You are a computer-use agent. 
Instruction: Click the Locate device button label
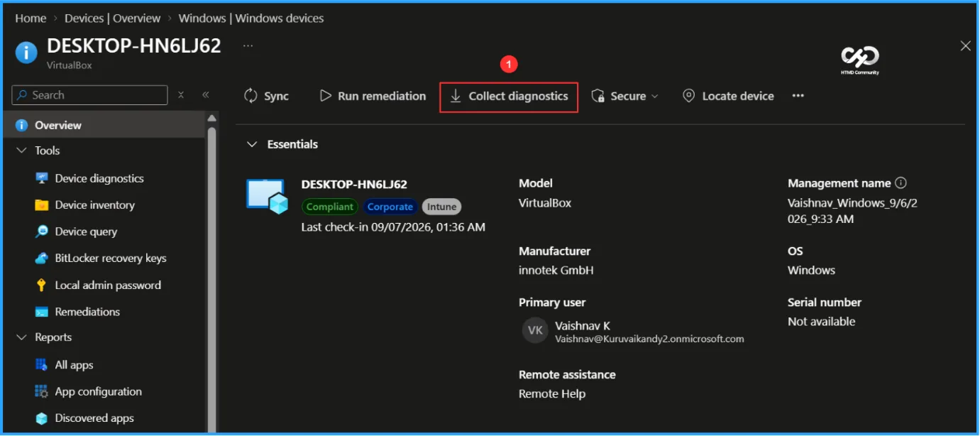coord(738,96)
